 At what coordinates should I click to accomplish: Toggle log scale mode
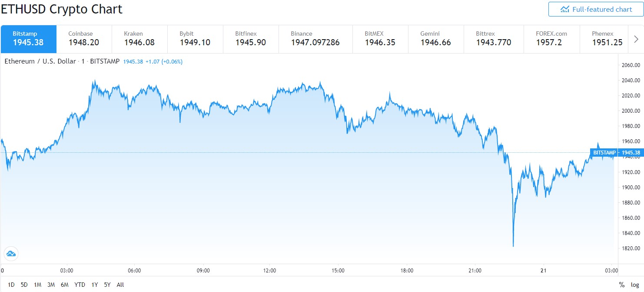[x=635, y=285]
